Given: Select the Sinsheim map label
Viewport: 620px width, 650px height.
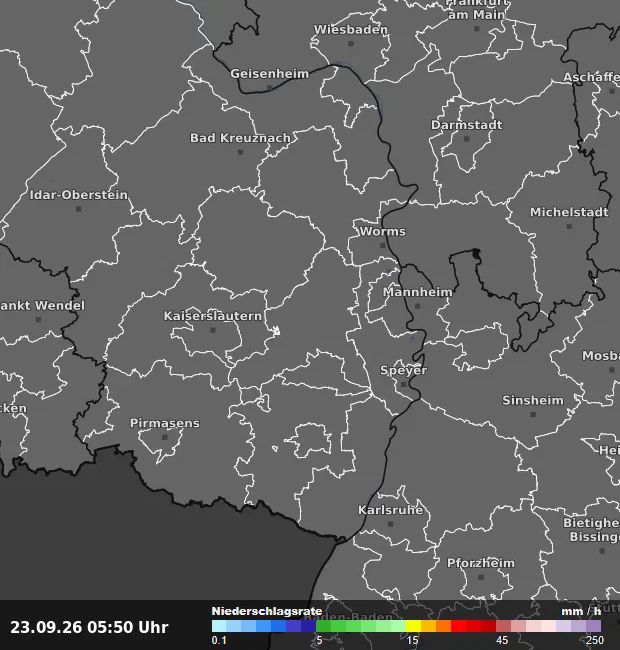Looking at the screenshot, I should 533,400.
